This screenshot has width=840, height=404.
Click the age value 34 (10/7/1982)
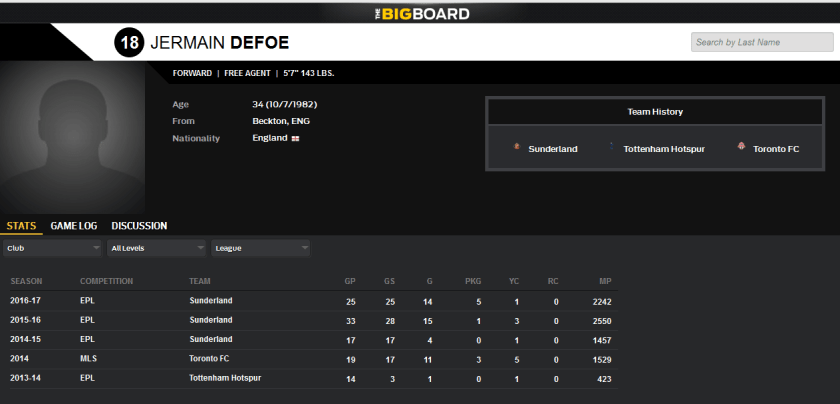pyautogui.click(x=284, y=104)
